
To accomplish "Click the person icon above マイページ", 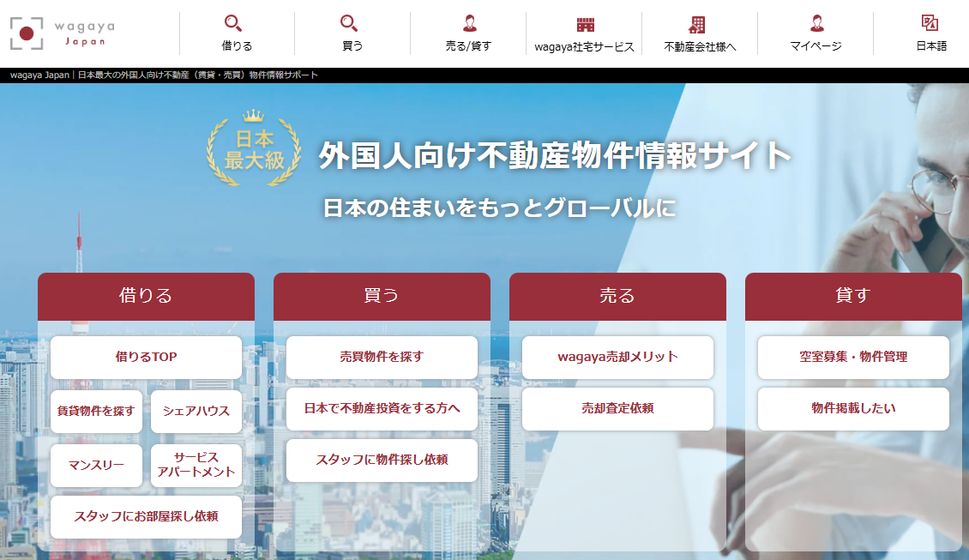I will (x=817, y=23).
